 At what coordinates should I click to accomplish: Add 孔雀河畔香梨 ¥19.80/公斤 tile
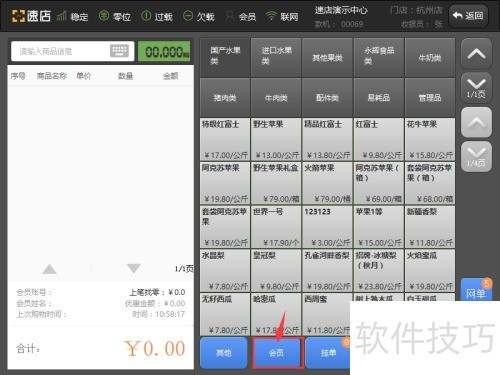pyautogui.click(x=327, y=270)
